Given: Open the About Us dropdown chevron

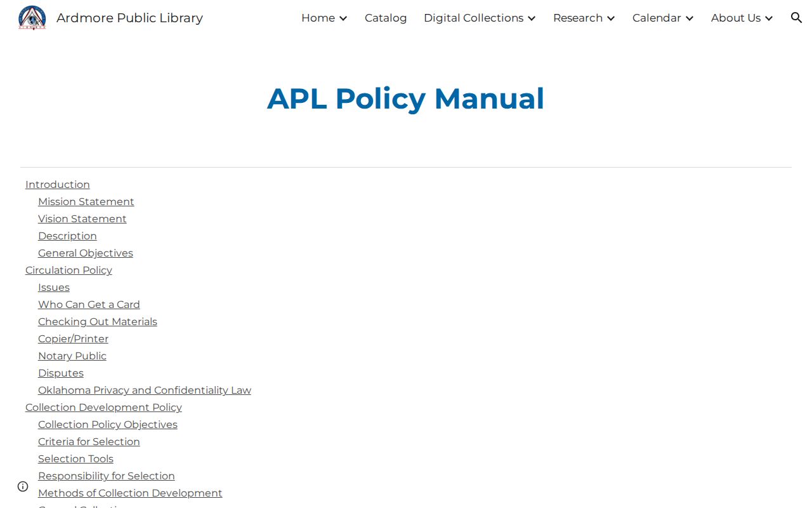Looking at the screenshot, I should coord(769,18).
